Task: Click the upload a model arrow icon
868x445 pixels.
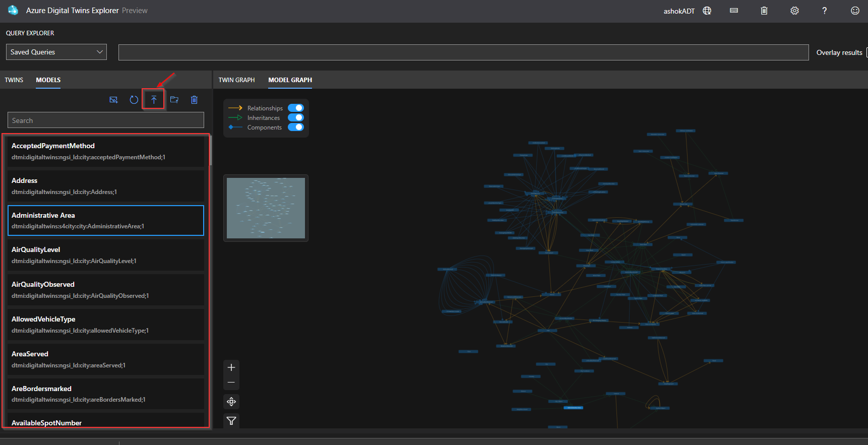Action: 154,100
